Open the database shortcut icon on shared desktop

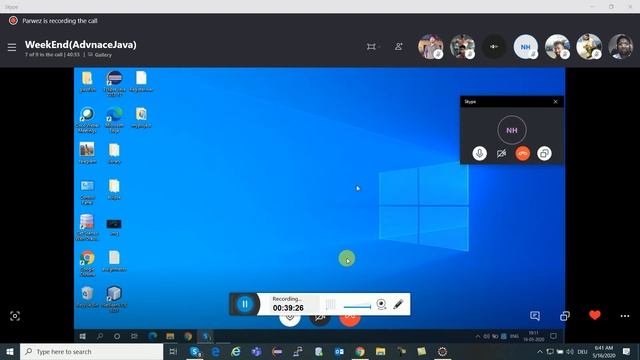click(x=87, y=227)
